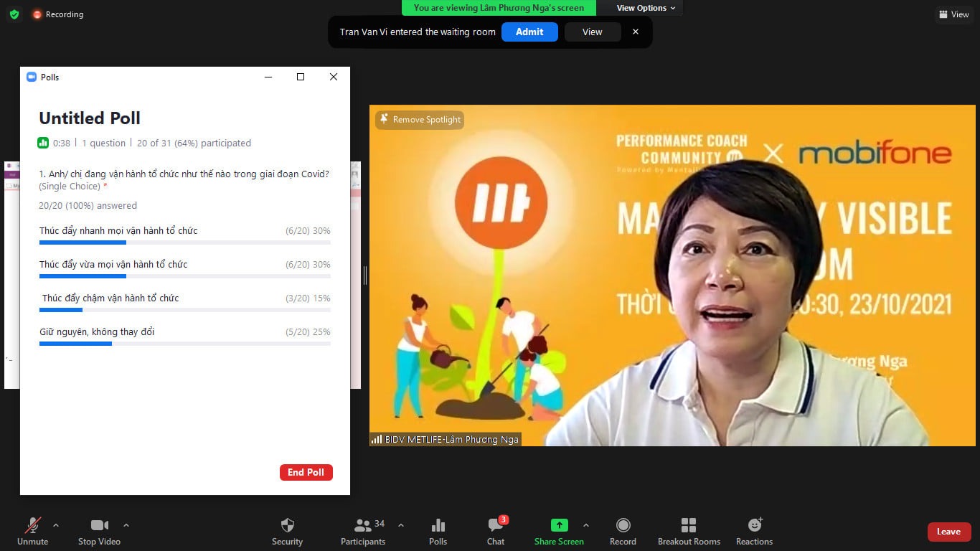
Task: Click the spotlighted speaker video
Action: pyautogui.click(x=672, y=275)
